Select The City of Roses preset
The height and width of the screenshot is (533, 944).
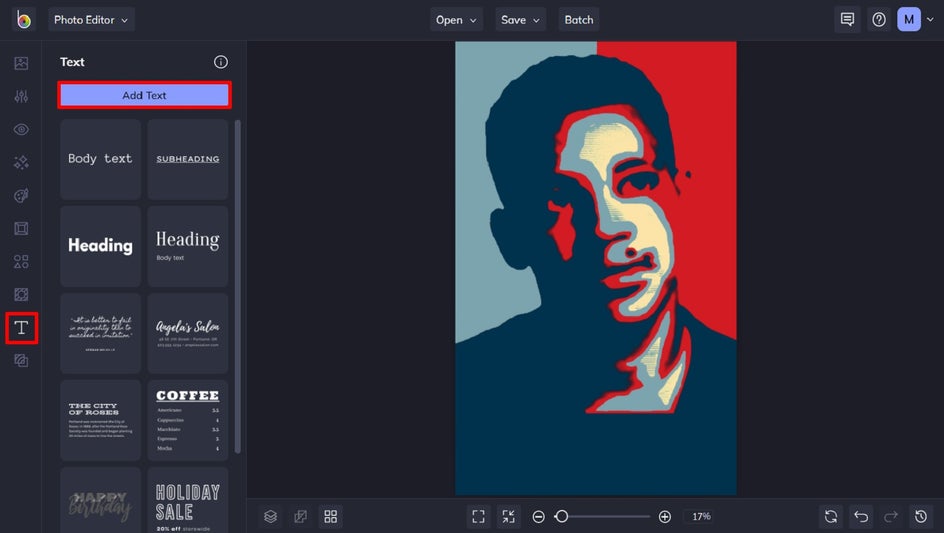tap(101, 420)
